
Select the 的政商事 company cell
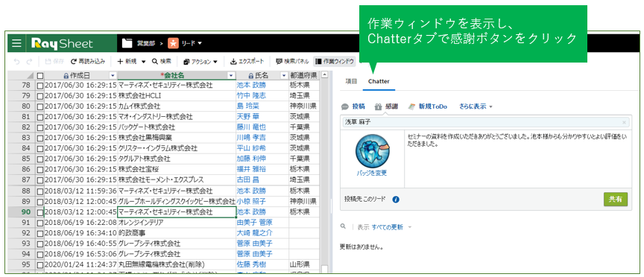point(177,233)
